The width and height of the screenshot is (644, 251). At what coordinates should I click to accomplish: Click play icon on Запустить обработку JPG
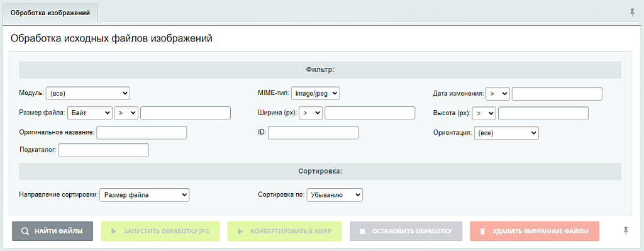tap(113, 231)
